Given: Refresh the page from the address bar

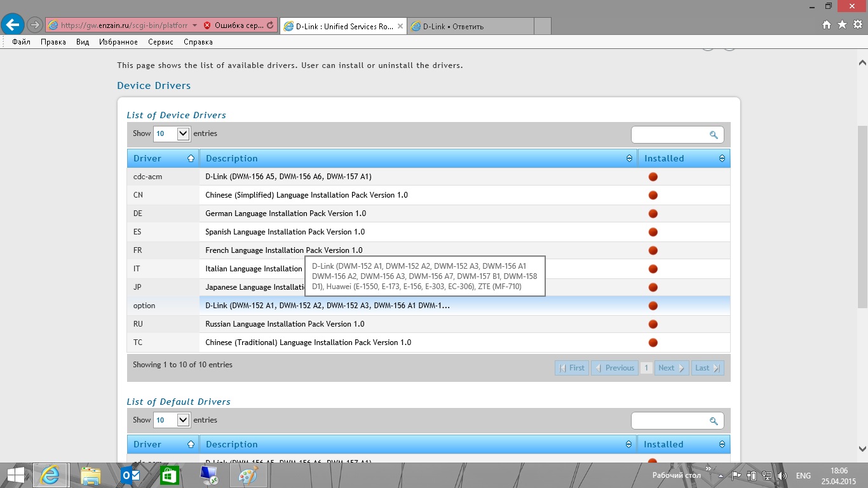Looking at the screenshot, I should [270, 25].
